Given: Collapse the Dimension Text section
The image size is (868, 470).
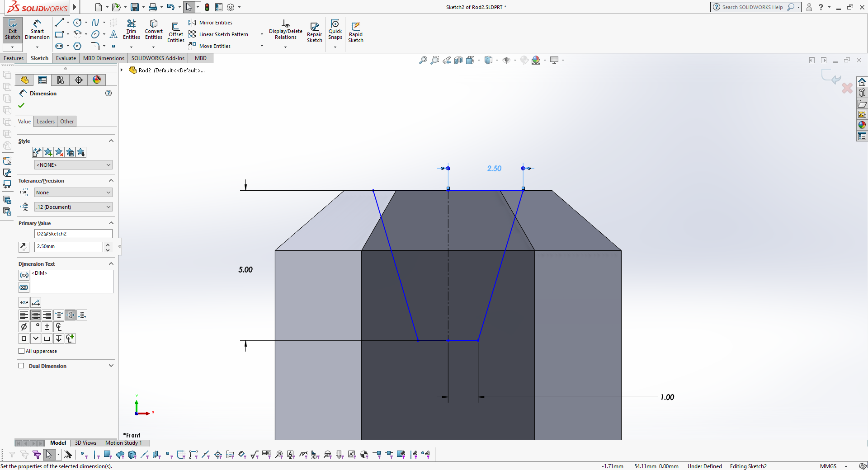Looking at the screenshot, I should (x=111, y=264).
